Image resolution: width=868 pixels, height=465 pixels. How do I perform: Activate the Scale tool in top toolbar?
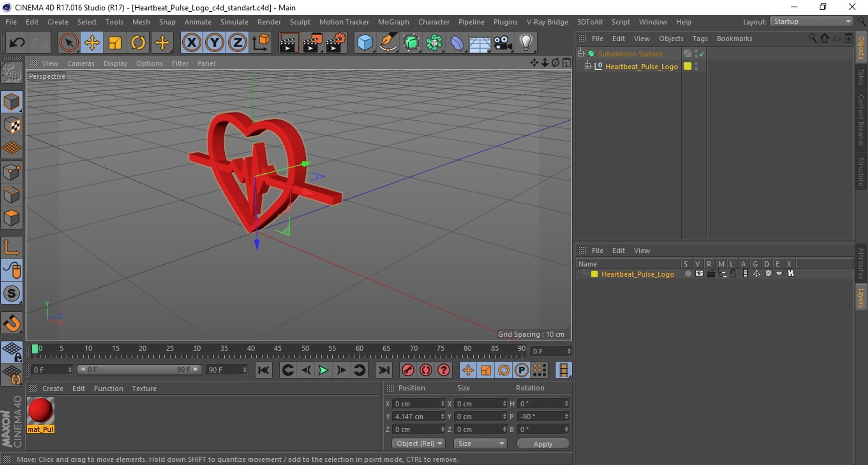pos(115,43)
